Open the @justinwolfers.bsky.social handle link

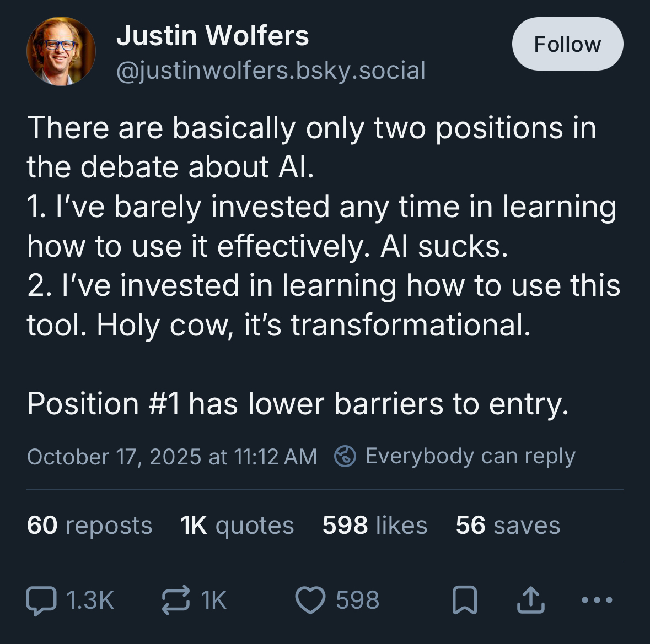tap(271, 71)
